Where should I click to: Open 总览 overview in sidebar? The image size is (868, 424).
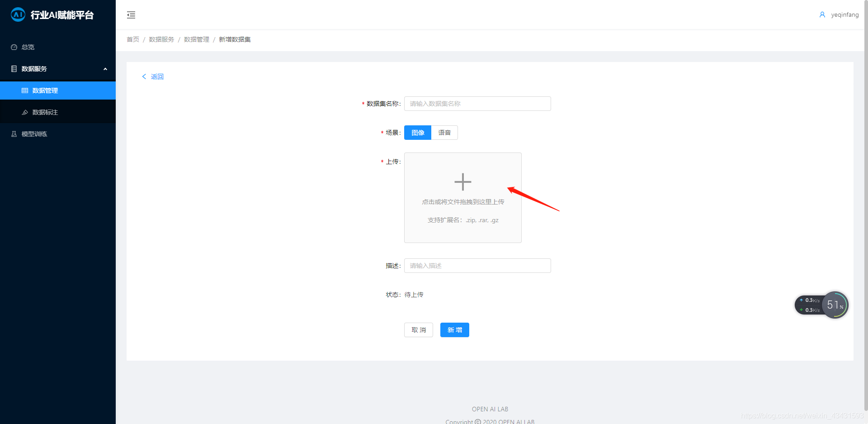point(58,47)
